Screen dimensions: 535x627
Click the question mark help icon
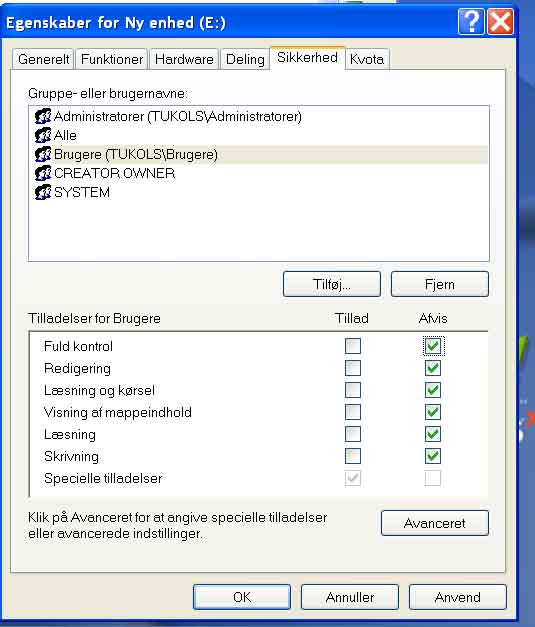click(471, 22)
